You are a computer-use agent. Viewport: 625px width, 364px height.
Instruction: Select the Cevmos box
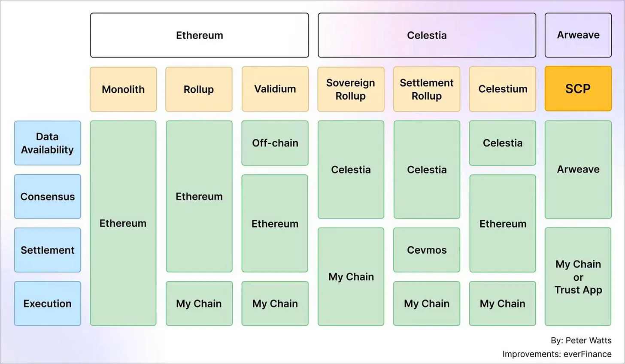click(427, 250)
